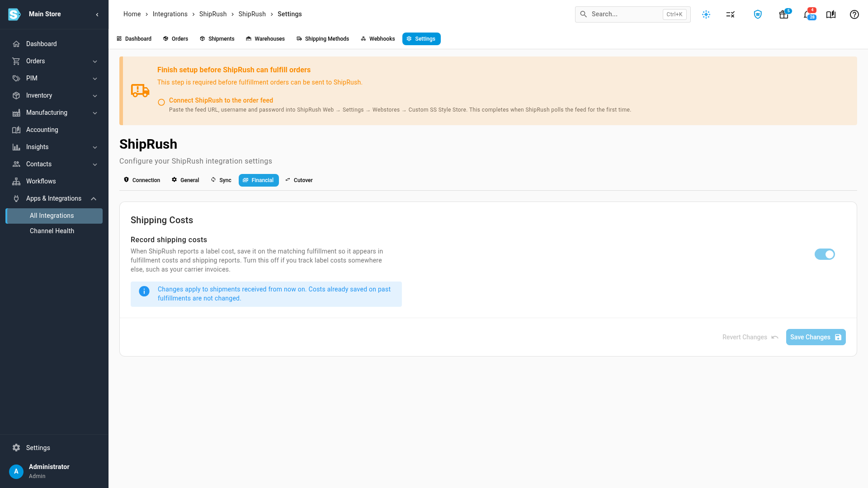Expand the Manufacturing sidebar menu
868x488 pixels.
point(54,113)
